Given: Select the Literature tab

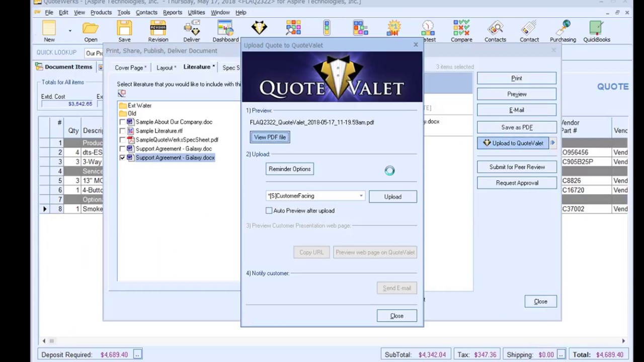Looking at the screenshot, I should [x=199, y=67].
